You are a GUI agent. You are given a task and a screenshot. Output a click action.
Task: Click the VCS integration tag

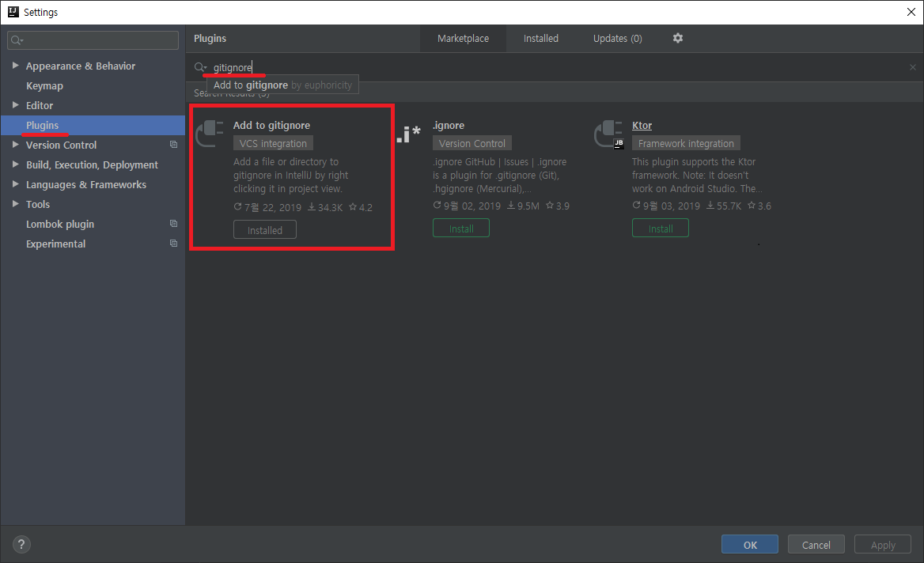click(x=273, y=144)
